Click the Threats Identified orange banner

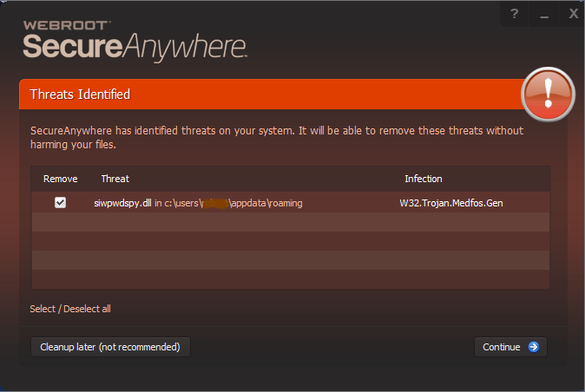(x=271, y=95)
